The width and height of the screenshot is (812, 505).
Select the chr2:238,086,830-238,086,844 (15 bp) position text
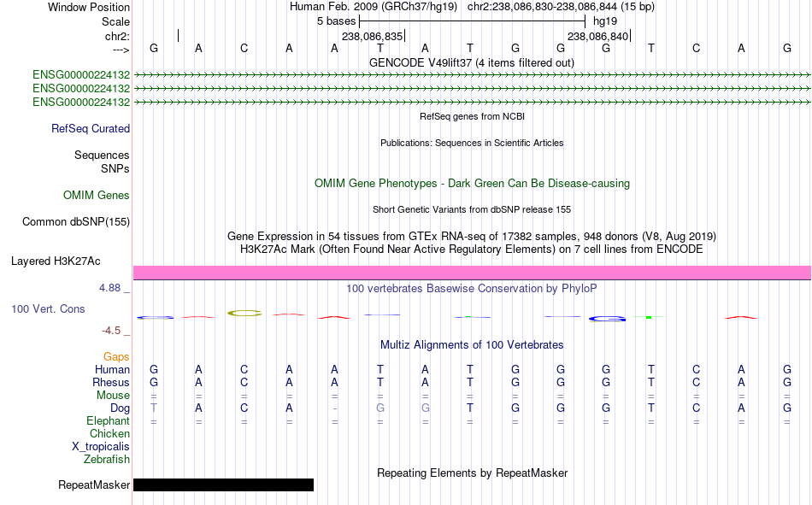coord(561,7)
